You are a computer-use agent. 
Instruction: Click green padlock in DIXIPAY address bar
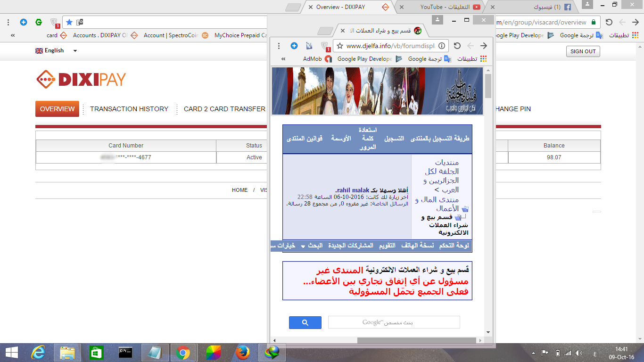click(x=593, y=22)
